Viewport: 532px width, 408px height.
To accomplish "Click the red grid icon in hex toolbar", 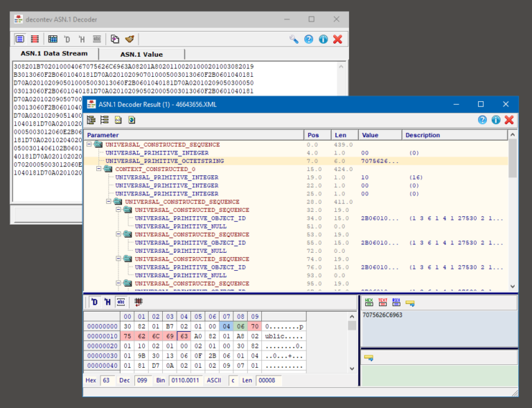I will pyautogui.click(x=139, y=302).
